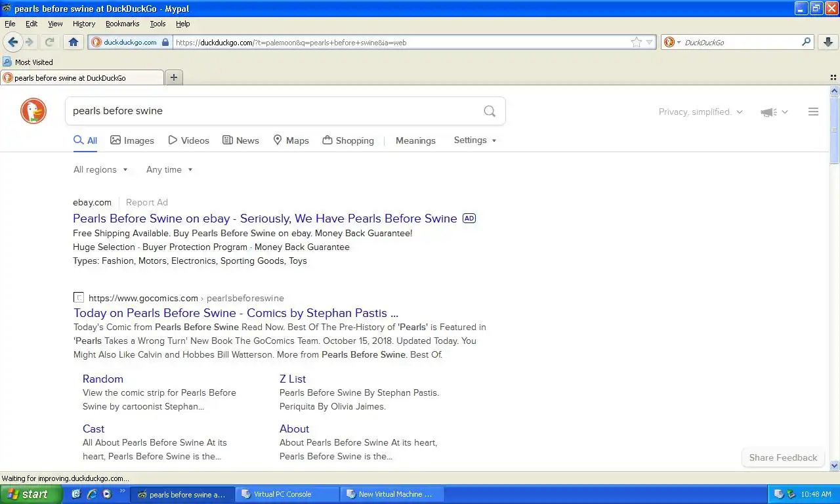This screenshot has height=504, width=840.
Task: Open Today on Pearls Before Swine result
Action: [x=236, y=313]
